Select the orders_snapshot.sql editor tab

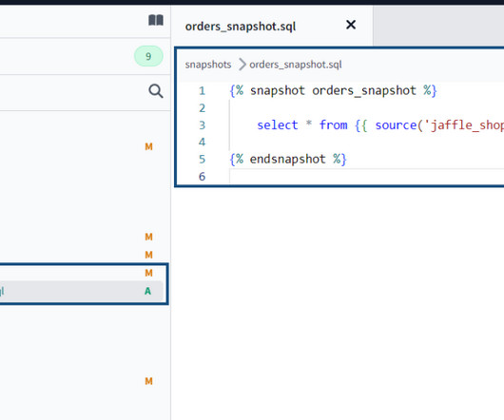click(272, 26)
